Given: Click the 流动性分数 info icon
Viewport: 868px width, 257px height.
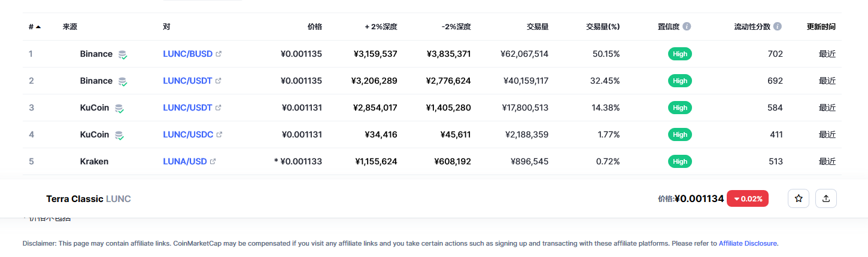Looking at the screenshot, I should click(x=777, y=27).
